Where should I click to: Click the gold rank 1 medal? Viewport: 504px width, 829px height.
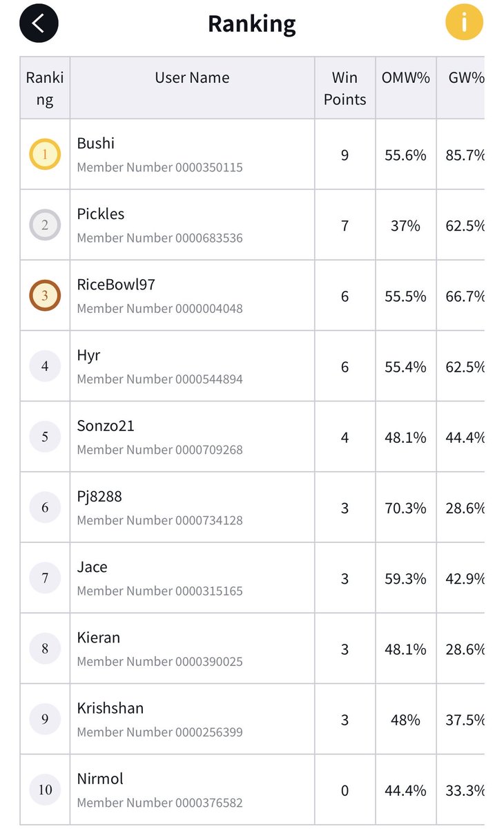click(x=45, y=155)
